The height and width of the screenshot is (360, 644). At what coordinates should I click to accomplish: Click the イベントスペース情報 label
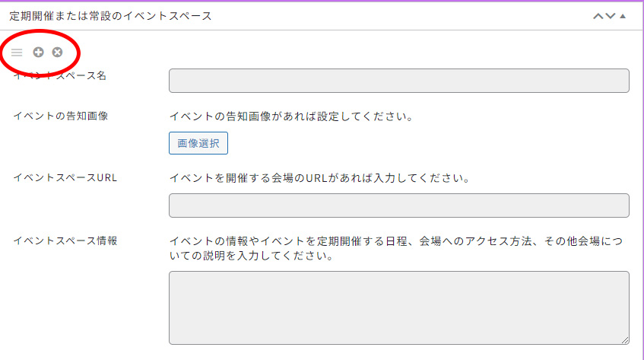pyautogui.click(x=65, y=241)
